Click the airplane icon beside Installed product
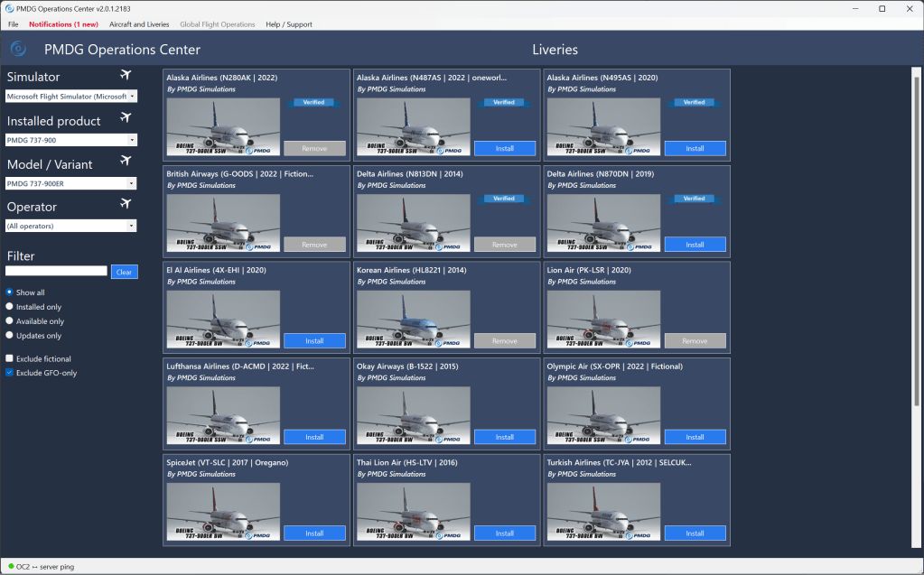 tap(126, 118)
